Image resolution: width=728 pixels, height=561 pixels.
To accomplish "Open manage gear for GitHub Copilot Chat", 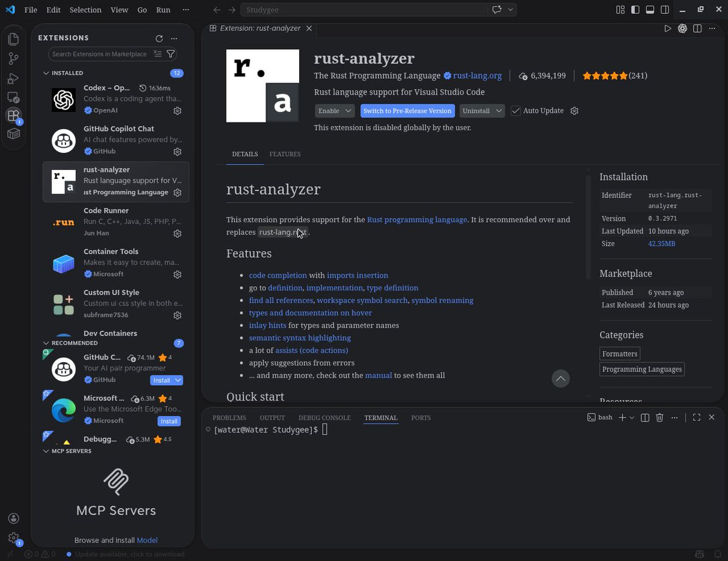I will coord(178,152).
